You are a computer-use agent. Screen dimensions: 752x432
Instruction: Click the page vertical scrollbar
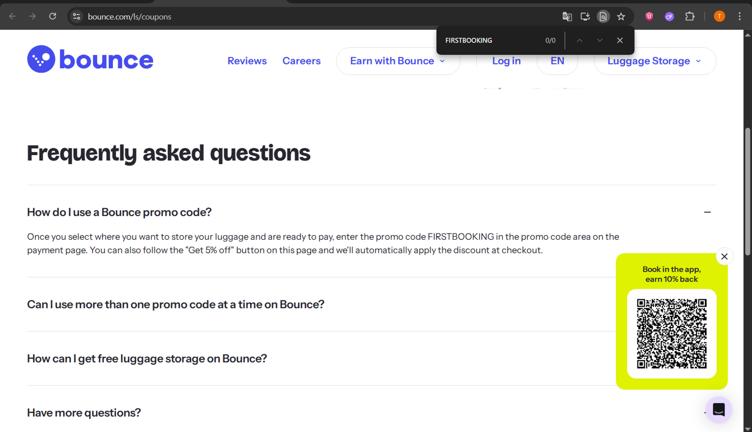point(747,192)
